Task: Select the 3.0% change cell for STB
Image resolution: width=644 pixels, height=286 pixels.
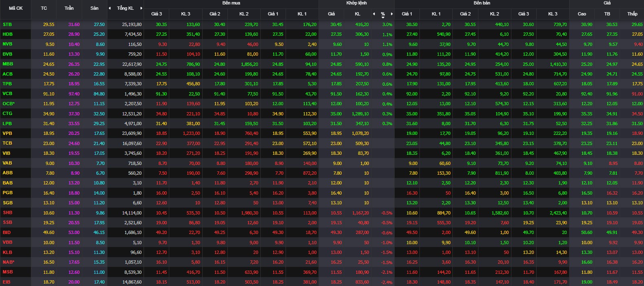Action: (x=387, y=24)
